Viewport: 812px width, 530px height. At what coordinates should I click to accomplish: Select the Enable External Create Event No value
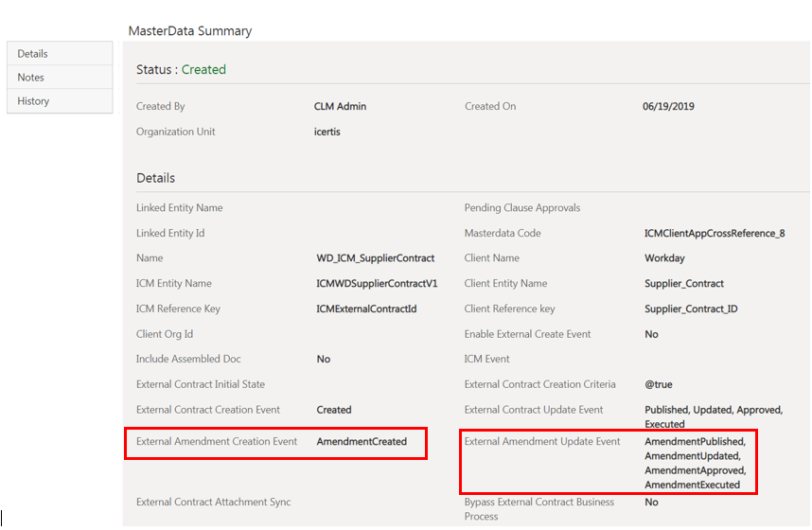651,334
